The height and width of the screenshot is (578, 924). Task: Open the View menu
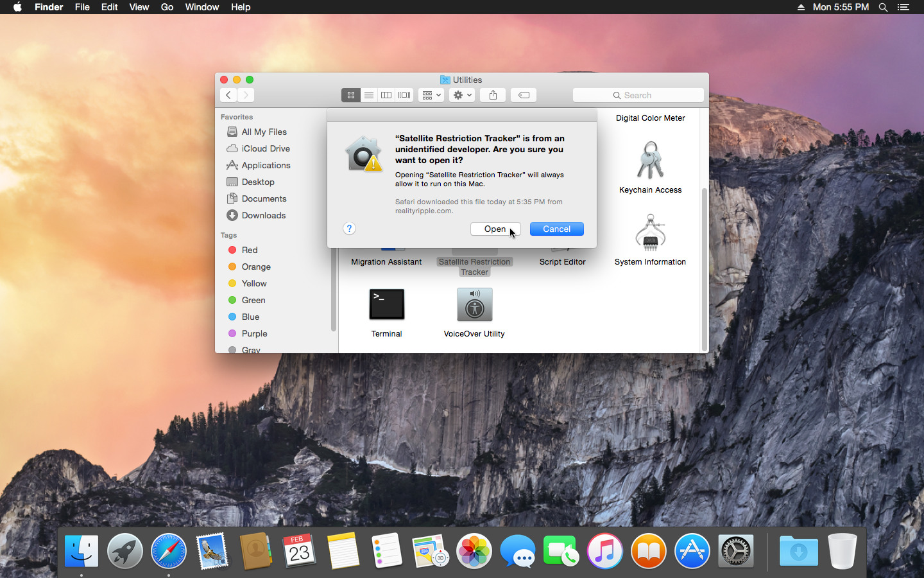point(139,7)
